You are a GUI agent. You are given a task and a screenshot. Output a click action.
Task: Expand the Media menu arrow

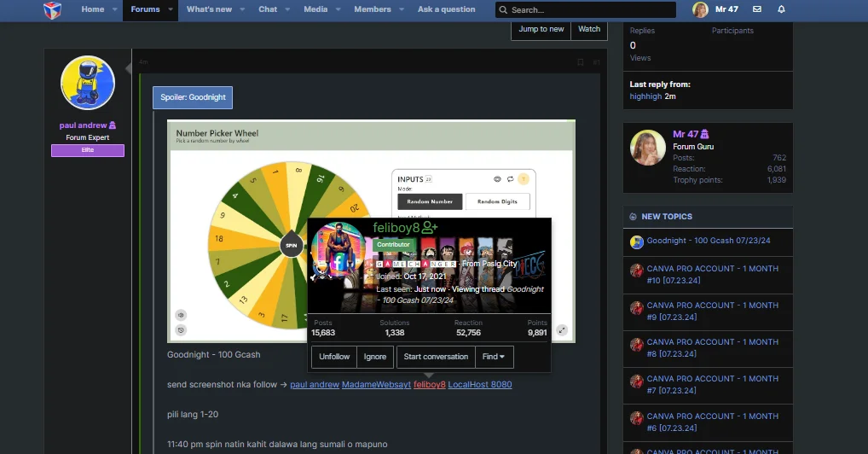click(338, 9)
